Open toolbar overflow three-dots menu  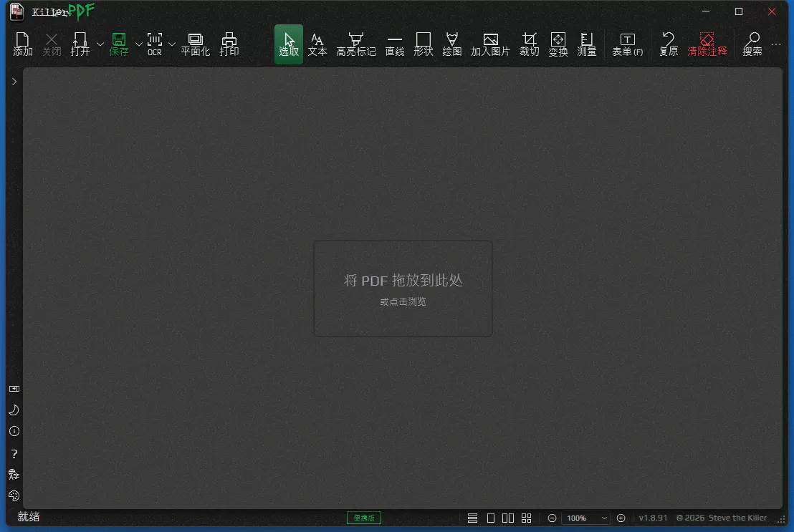pyautogui.click(x=776, y=44)
